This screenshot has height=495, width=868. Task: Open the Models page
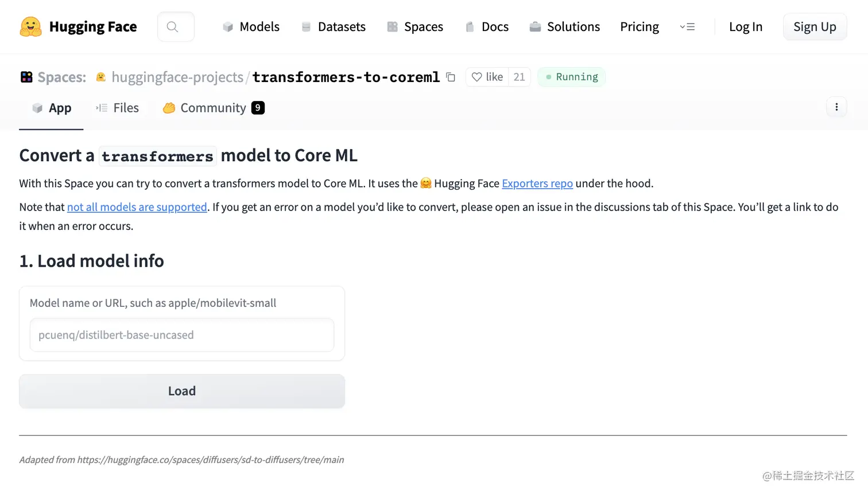(x=251, y=27)
